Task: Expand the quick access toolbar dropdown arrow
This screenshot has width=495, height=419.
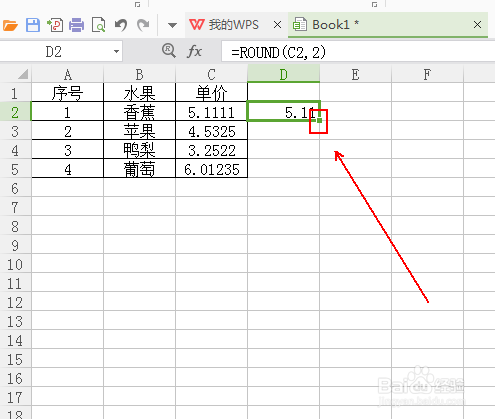Action: (172, 25)
